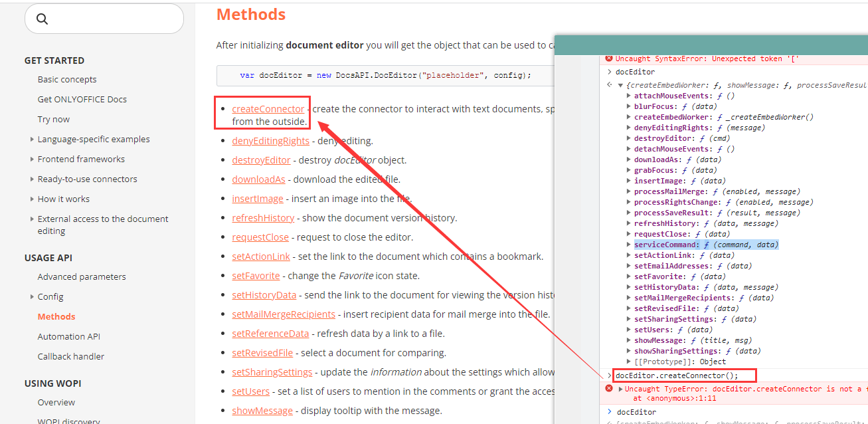Viewport: 868px width, 424px height.
Task: Open the downloadAs method link
Action: [x=258, y=179]
